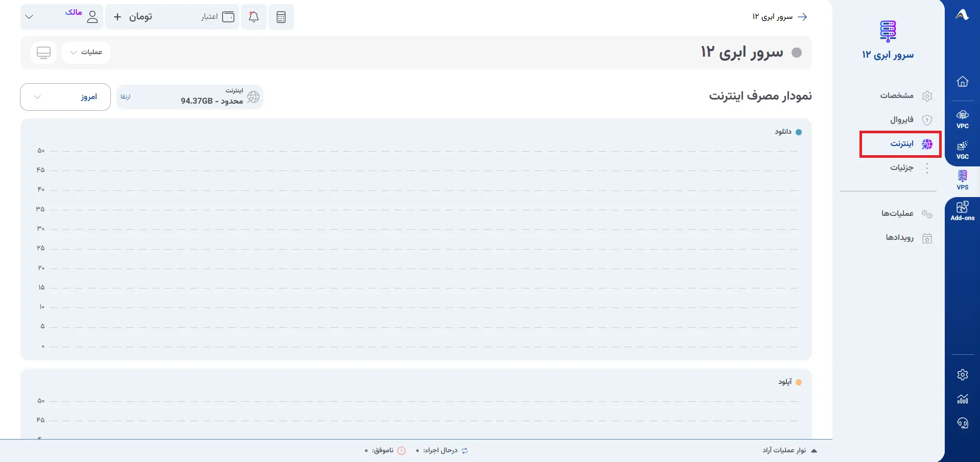The width and height of the screenshot is (980, 462).
Task: Click the ارتقا upgrade link
Action: click(x=126, y=97)
